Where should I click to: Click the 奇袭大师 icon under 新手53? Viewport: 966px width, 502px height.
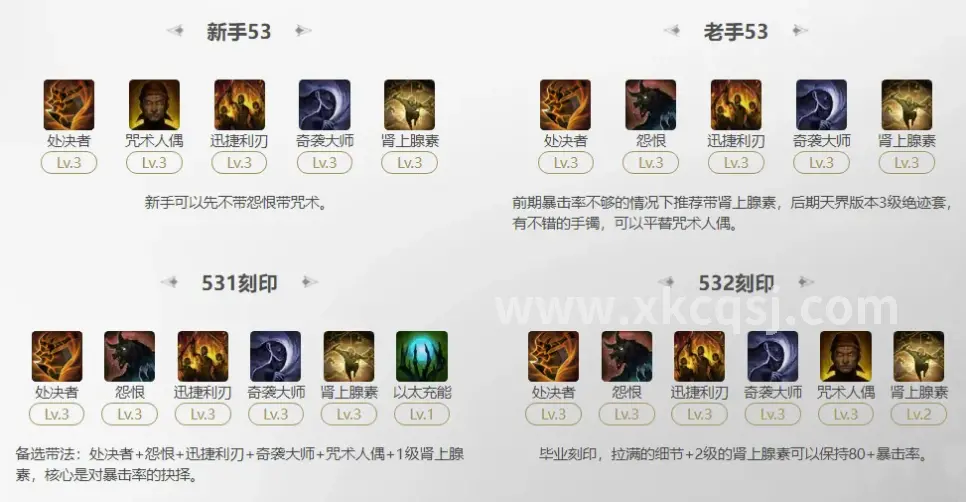tap(325, 105)
